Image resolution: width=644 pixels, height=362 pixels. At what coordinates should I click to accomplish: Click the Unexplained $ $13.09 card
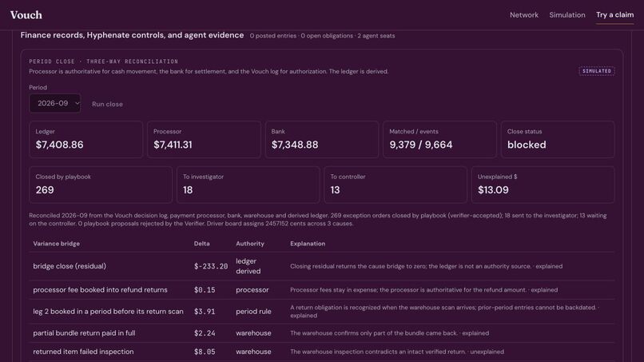tap(543, 185)
